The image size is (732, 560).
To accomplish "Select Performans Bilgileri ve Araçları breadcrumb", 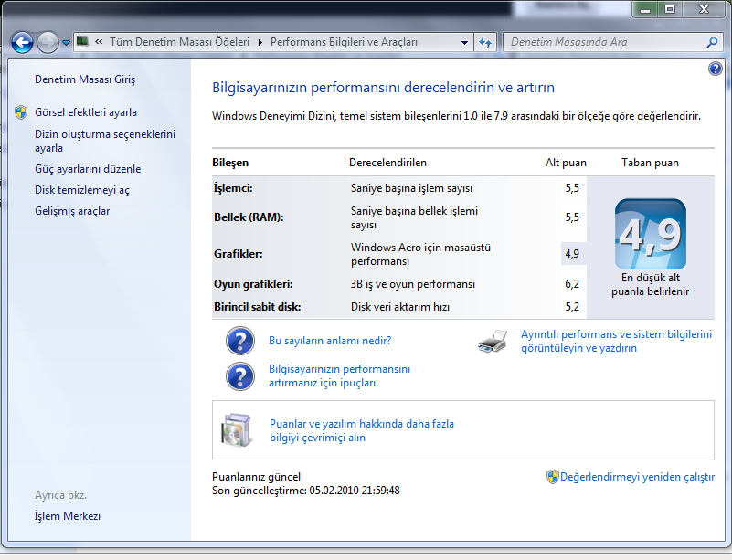I will pos(344,42).
